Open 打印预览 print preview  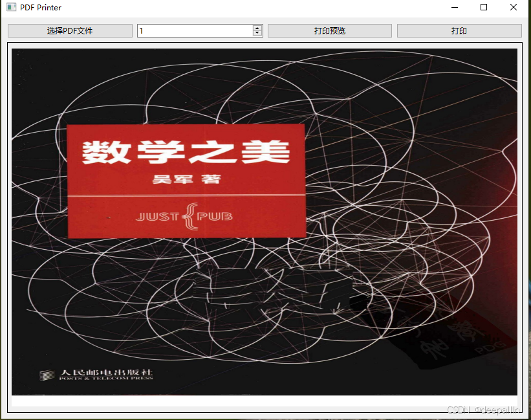[x=329, y=31]
